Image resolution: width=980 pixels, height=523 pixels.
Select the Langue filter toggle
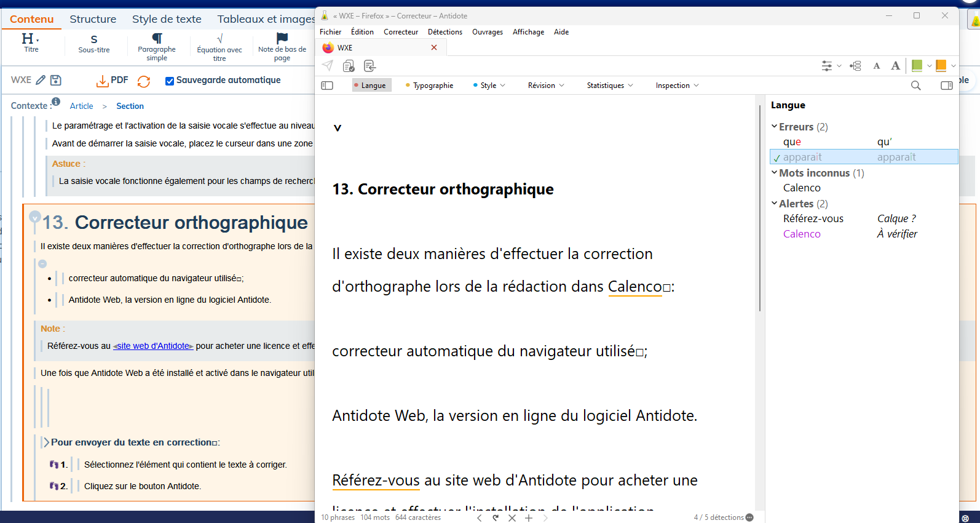(370, 86)
